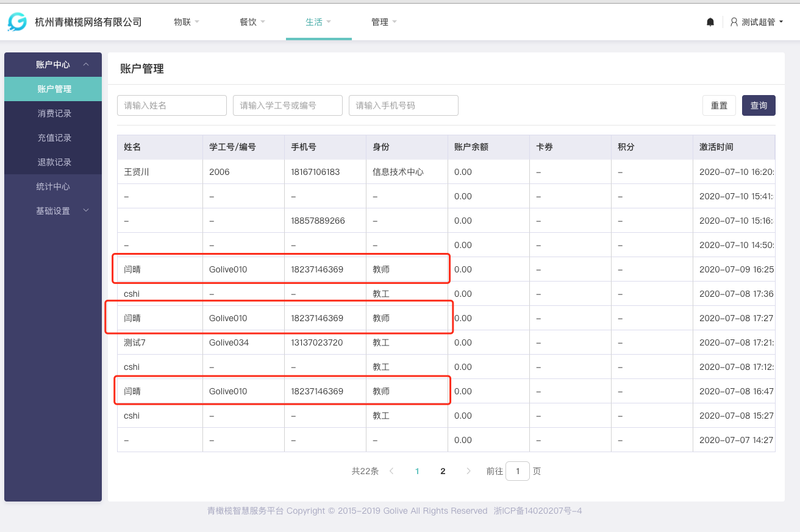Open the notification bell icon
Image resolution: width=800 pixels, height=532 pixels.
click(x=710, y=22)
